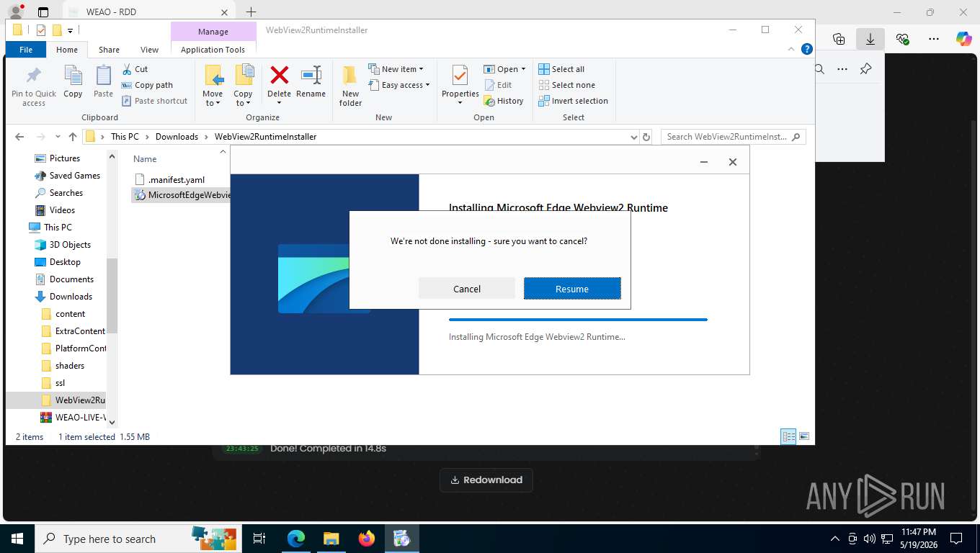Click the red Delete icon
The height and width of the screenshot is (553, 980).
[279, 75]
